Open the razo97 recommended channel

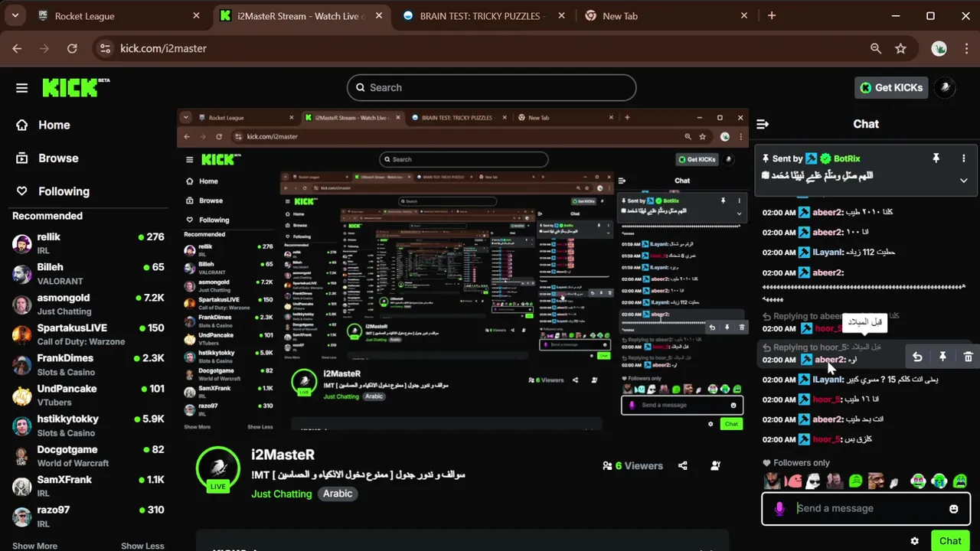[89, 516]
